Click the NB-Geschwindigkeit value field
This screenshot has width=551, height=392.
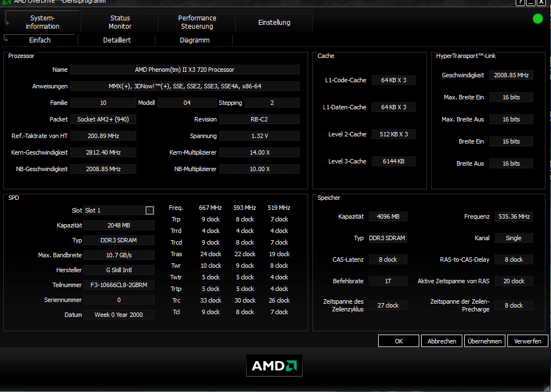pos(103,169)
